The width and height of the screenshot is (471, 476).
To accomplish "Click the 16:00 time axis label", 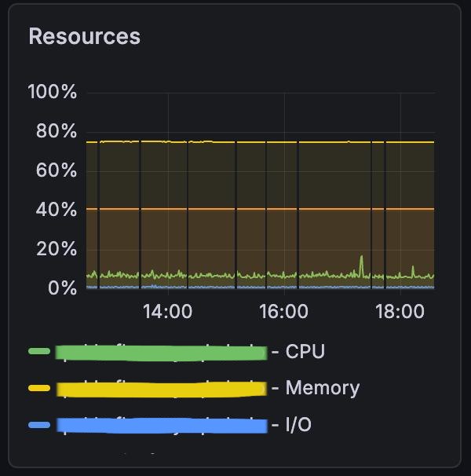I will pyautogui.click(x=283, y=312).
